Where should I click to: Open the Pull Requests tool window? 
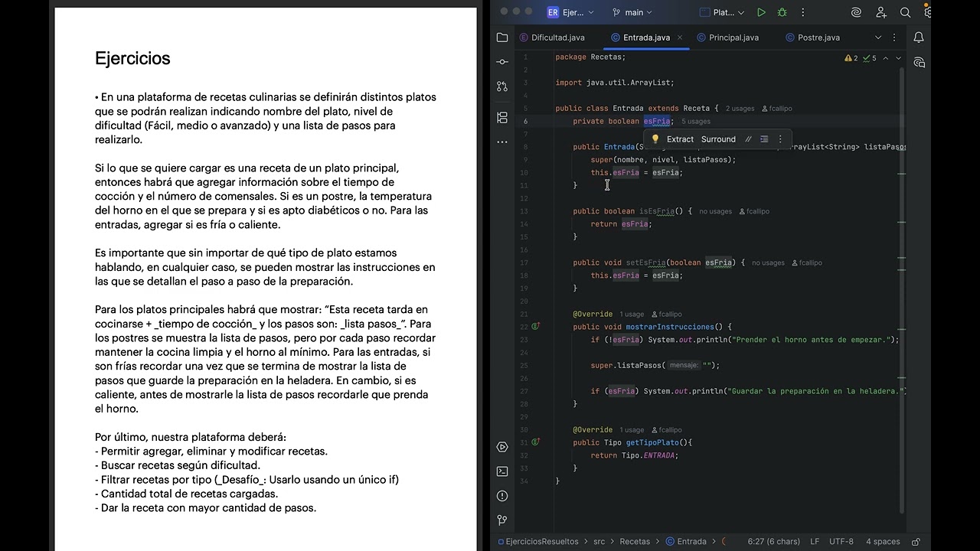[x=502, y=86]
